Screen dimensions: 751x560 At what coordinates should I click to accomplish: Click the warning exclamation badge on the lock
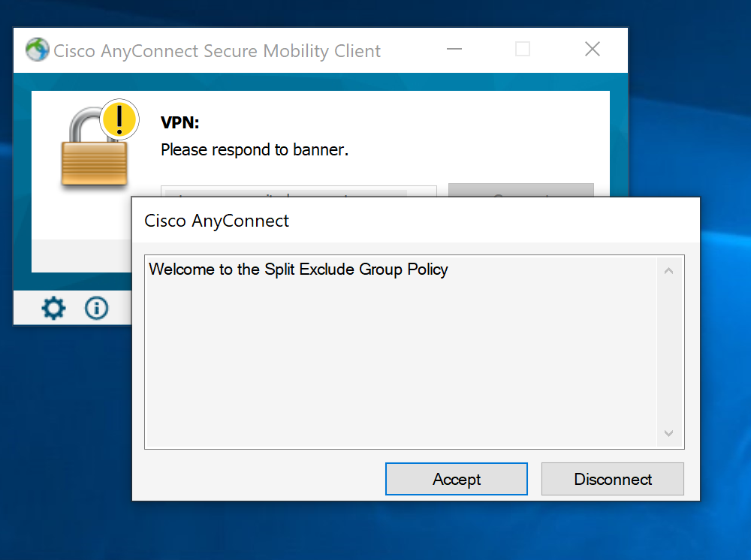point(119,119)
